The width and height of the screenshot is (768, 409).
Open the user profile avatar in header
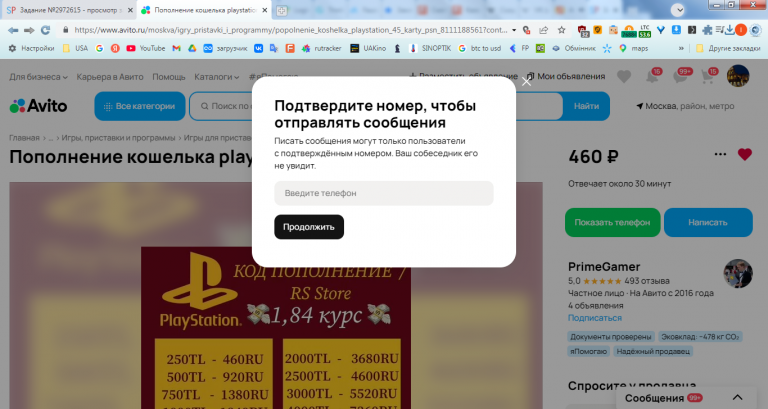(738, 76)
